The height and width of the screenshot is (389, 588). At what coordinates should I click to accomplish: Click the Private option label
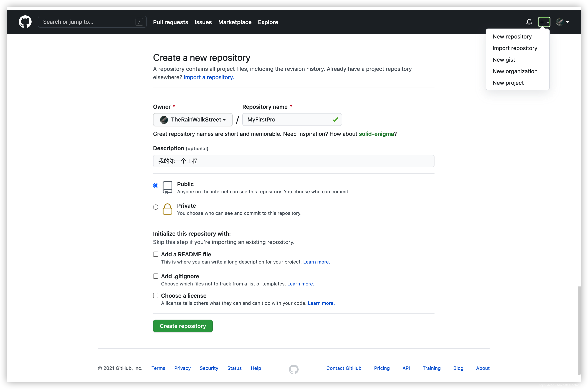click(186, 206)
